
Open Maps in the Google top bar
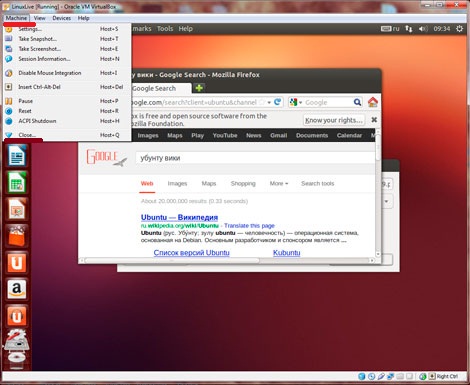click(175, 135)
